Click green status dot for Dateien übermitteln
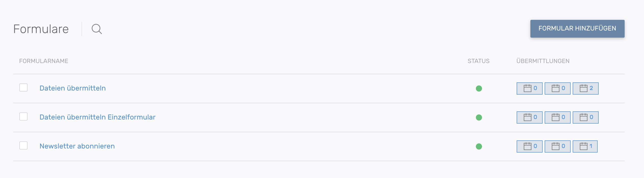This screenshot has width=644, height=178. 479,88
